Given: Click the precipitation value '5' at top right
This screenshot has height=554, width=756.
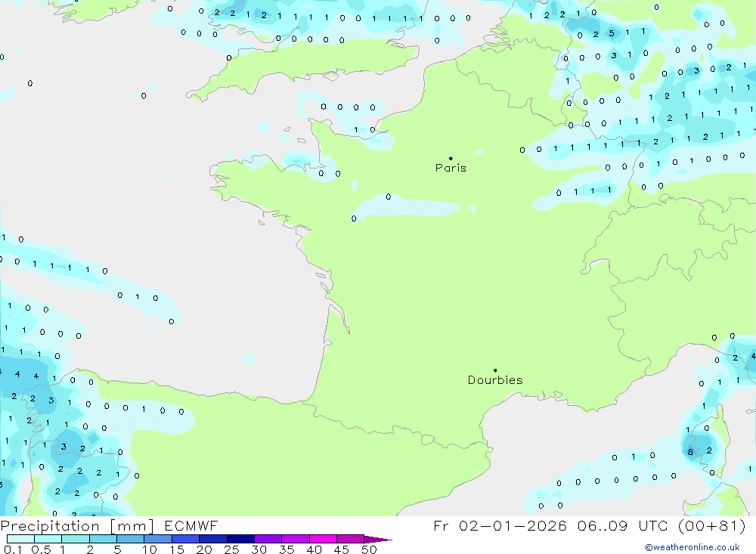Looking at the screenshot, I should click(x=612, y=33).
